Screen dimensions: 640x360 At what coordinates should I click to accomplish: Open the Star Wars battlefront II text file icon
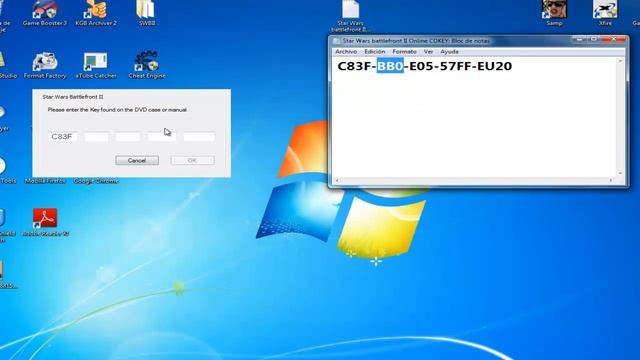pos(350,16)
